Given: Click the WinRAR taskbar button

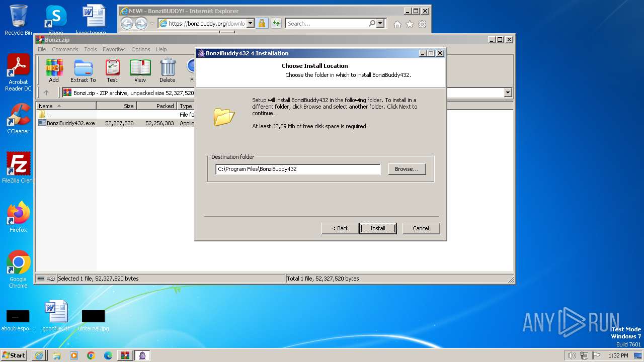Looking at the screenshot, I should click(x=125, y=355).
